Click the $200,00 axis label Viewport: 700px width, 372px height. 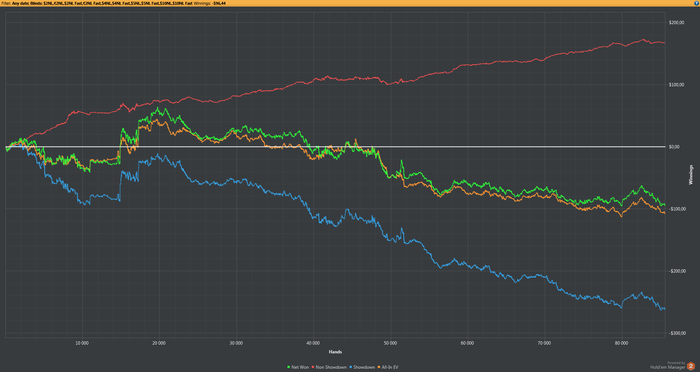point(676,22)
